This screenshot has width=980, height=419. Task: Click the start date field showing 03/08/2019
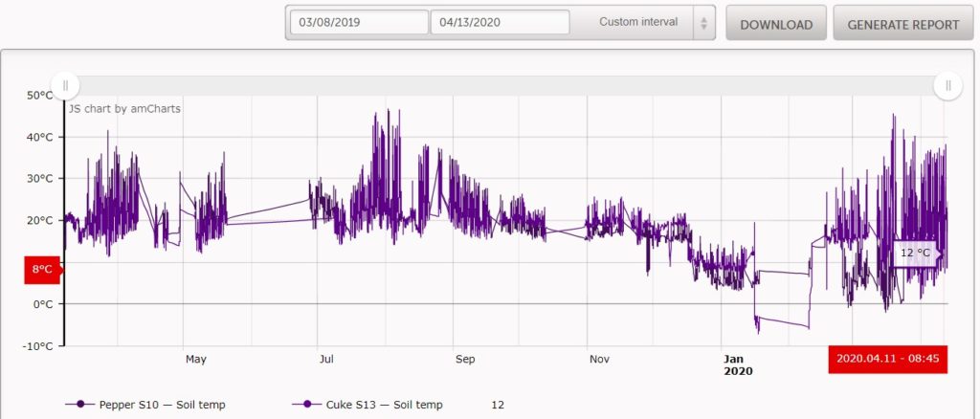point(358,22)
